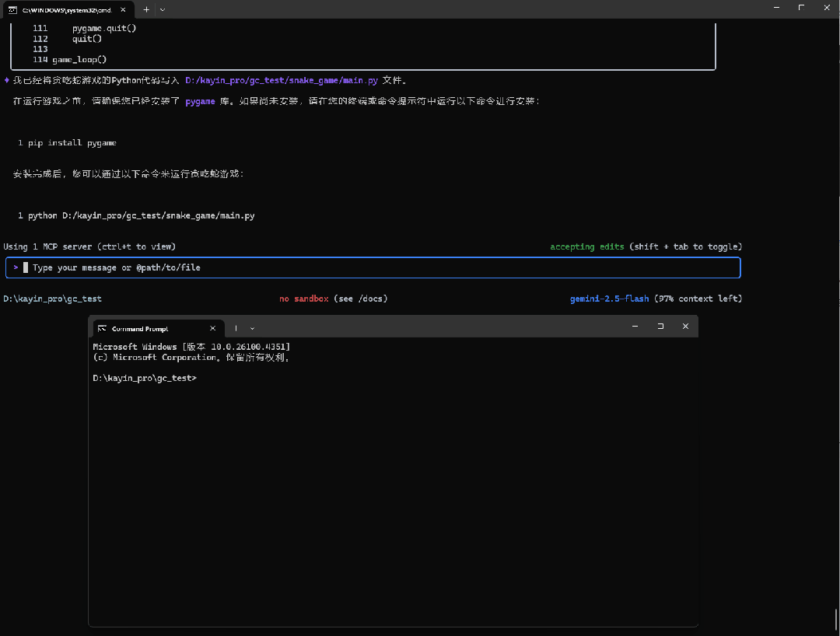This screenshot has height=636, width=840.
Task: Click the cmd icon in the top tab
Action: (12, 9)
